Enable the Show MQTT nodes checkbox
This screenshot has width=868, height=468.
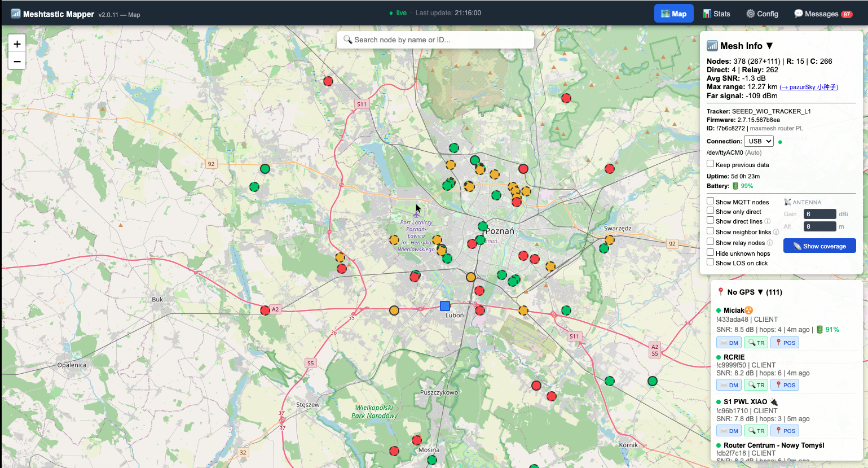[711, 201]
